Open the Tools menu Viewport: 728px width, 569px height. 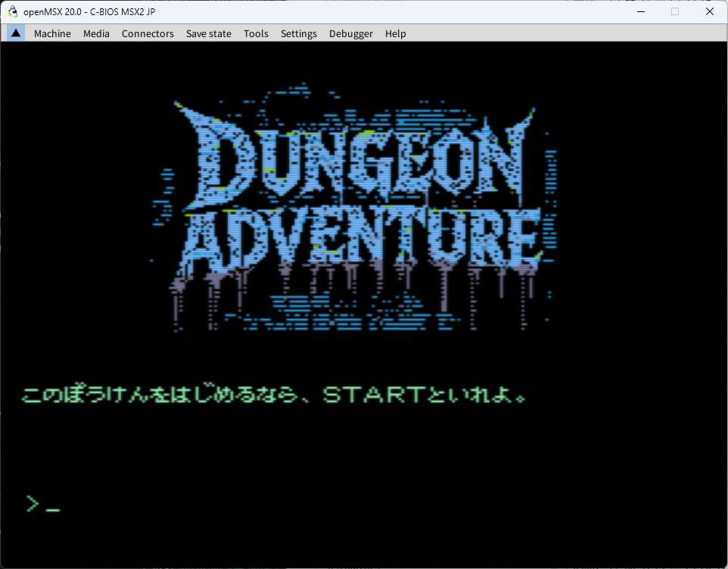(256, 33)
